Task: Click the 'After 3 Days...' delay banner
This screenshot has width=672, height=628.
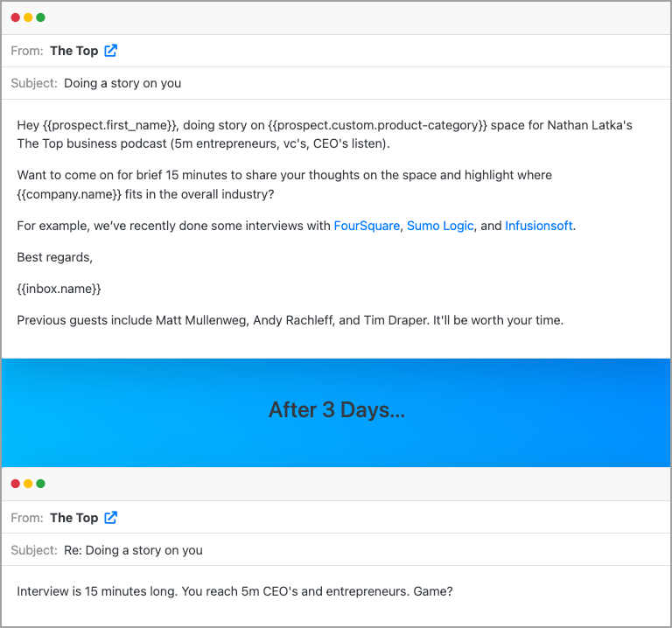Action: click(x=336, y=409)
